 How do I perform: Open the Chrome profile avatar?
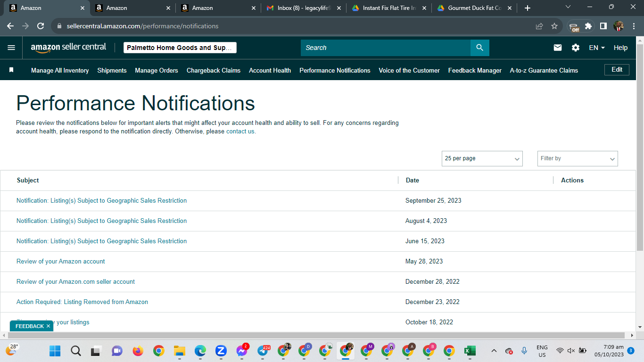click(619, 26)
